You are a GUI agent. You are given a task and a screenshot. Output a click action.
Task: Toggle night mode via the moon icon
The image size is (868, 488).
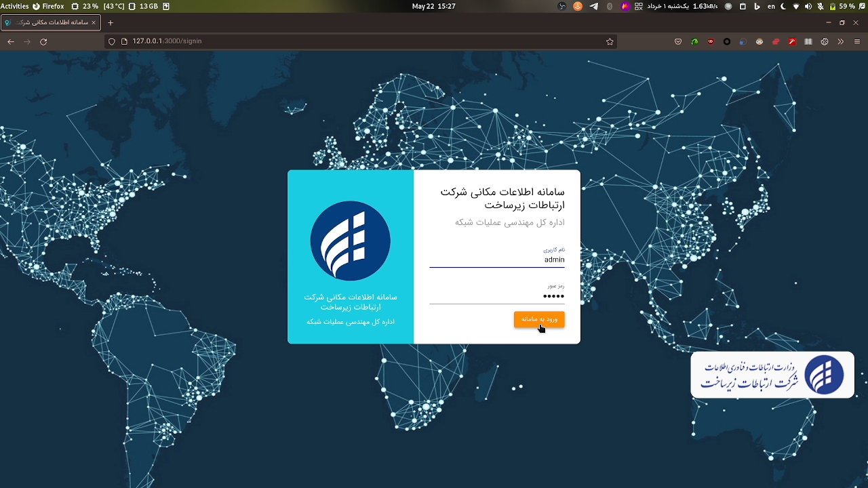point(783,7)
